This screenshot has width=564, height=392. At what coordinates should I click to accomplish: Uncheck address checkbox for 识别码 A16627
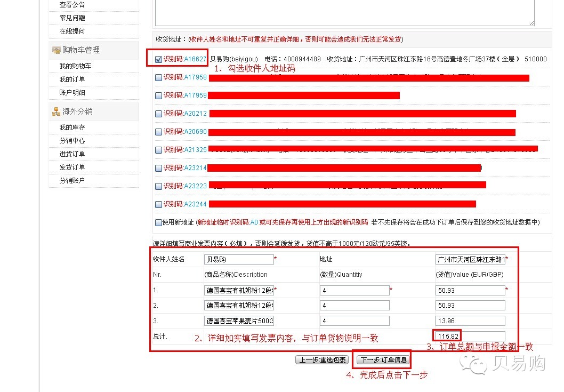click(158, 59)
